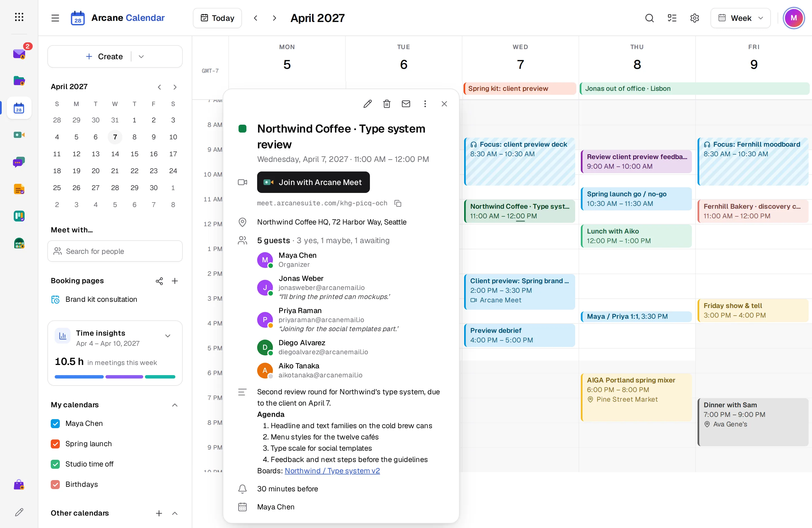
Task: Toggle the Maya Chen calendar checkbox
Action: 55,424
